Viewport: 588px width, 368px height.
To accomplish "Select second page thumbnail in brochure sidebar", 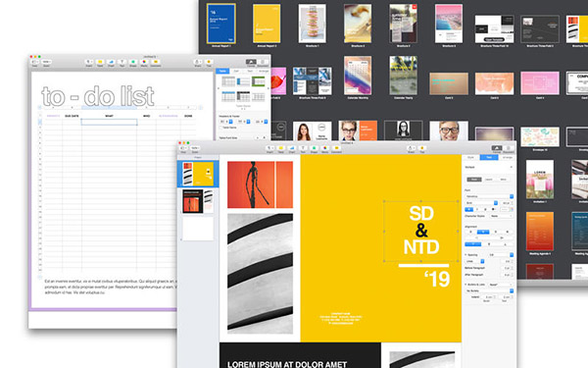I will tap(198, 201).
